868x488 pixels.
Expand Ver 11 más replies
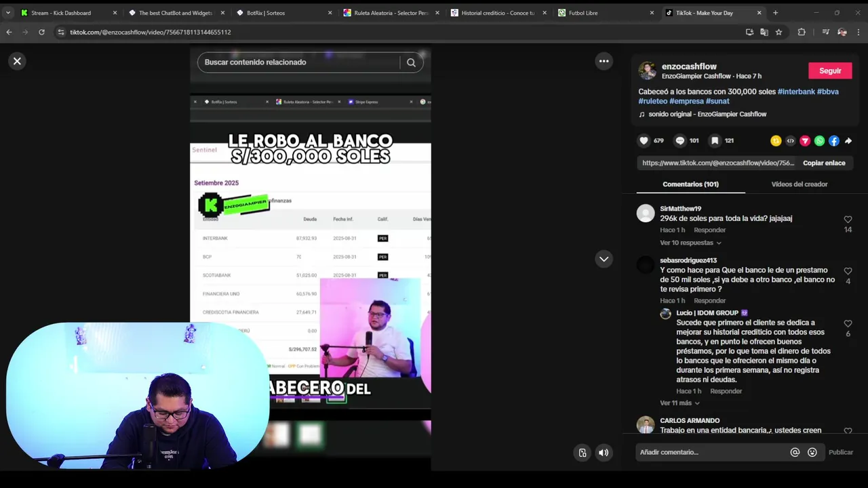pyautogui.click(x=679, y=403)
